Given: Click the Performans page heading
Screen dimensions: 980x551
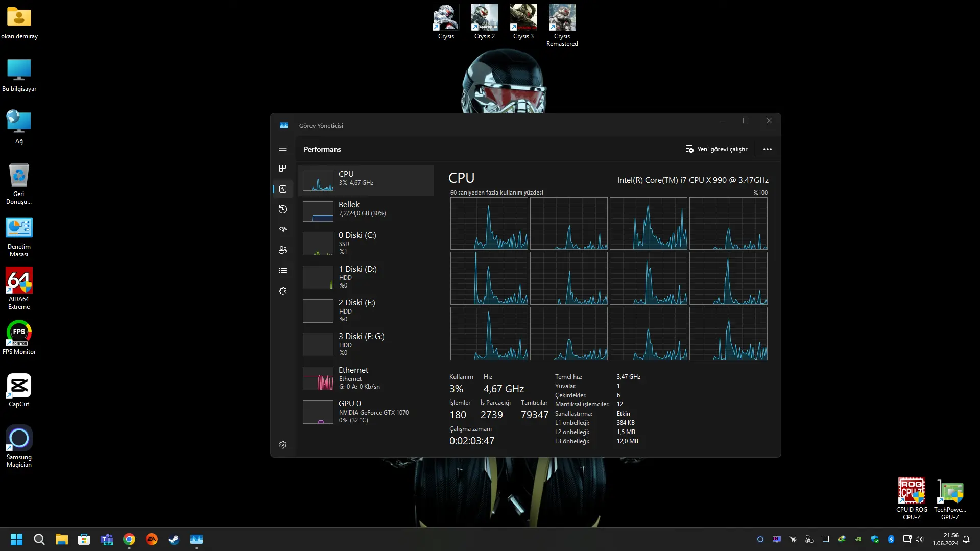Looking at the screenshot, I should (x=322, y=149).
